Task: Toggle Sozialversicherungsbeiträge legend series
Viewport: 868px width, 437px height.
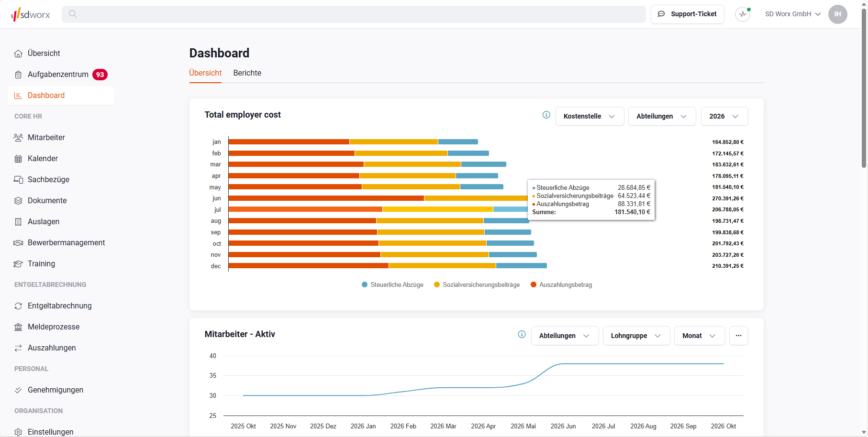Action: click(477, 285)
